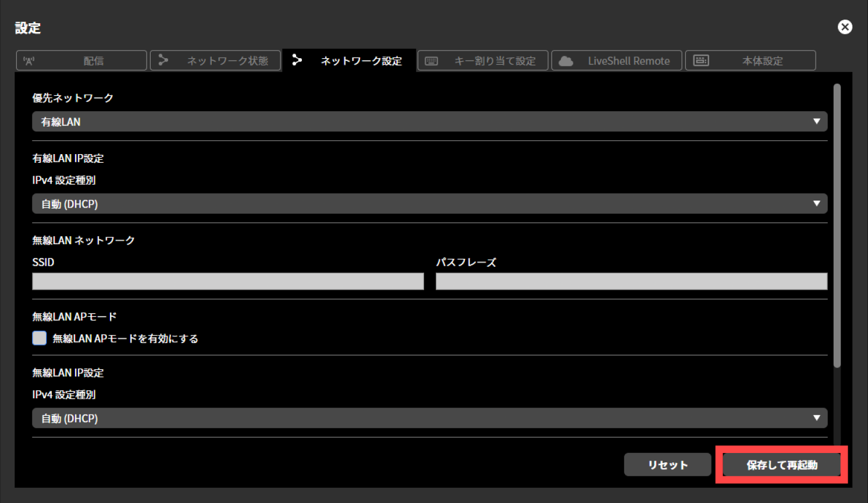Open the wireless LAN IPv4 設定種別 dropdown

[429, 418]
